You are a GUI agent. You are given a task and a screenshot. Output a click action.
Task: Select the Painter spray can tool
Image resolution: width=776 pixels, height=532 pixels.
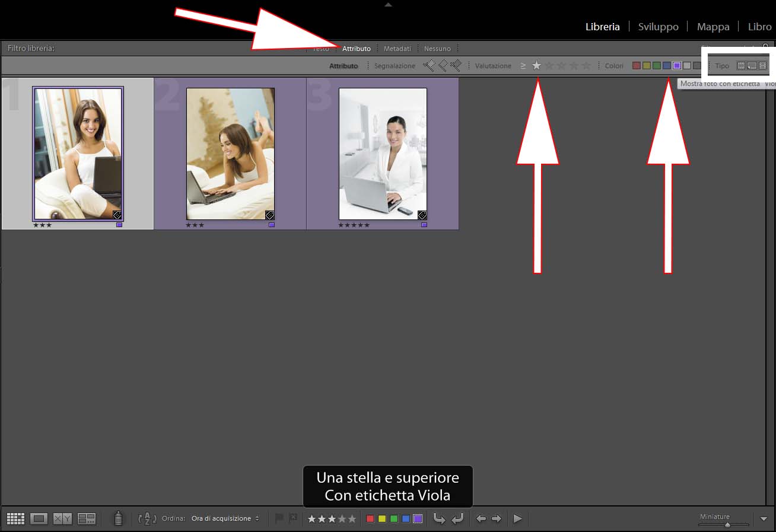[x=118, y=518]
